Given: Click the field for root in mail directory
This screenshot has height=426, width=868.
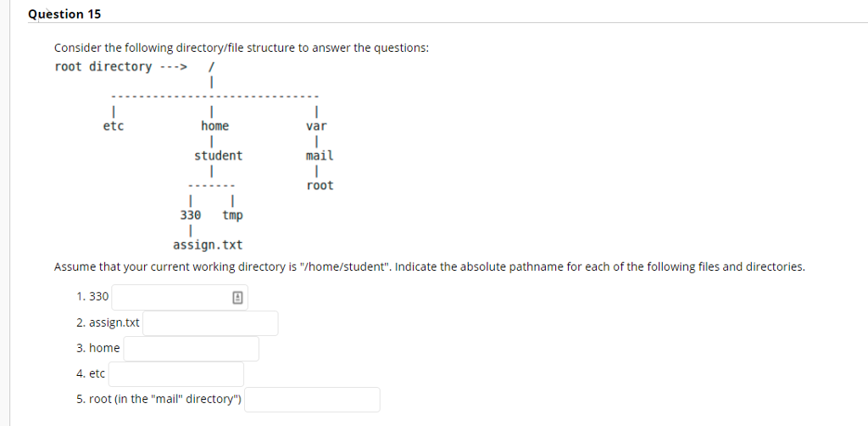Looking at the screenshot, I should [312, 400].
